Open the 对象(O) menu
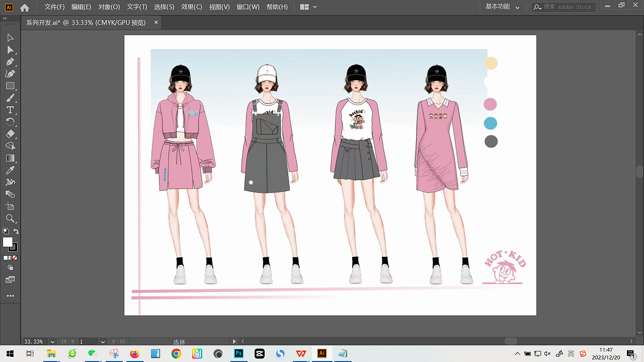The height and width of the screenshot is (362, 644). (109, 7)
